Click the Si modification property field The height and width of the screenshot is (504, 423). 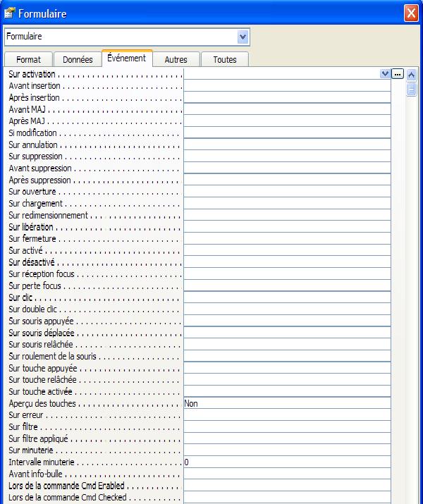(287, 133)
